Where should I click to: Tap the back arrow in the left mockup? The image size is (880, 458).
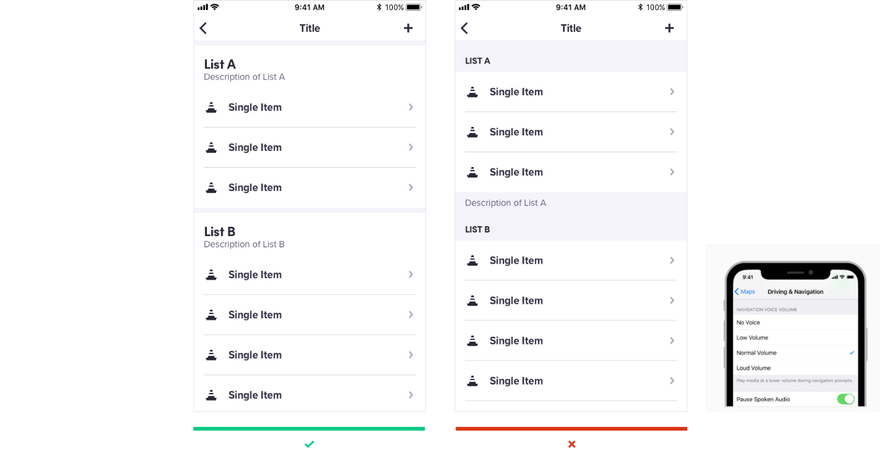pyautogui.click(x=203, y=28)
